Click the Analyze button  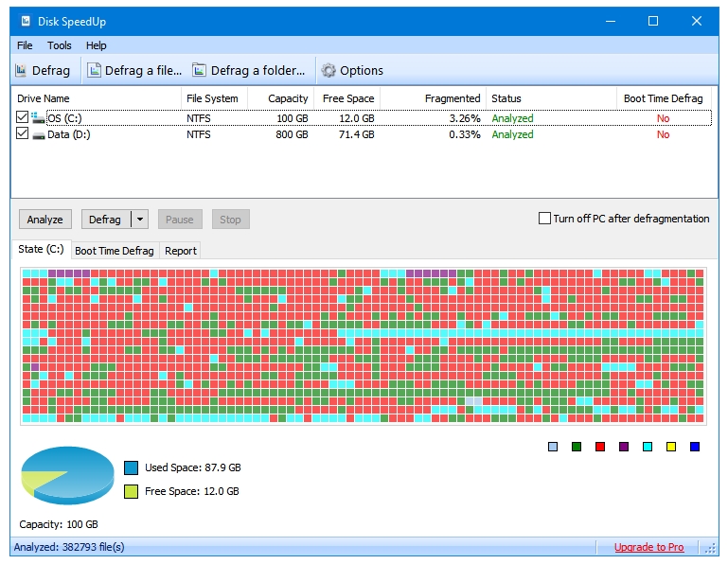tap(45, 220)
